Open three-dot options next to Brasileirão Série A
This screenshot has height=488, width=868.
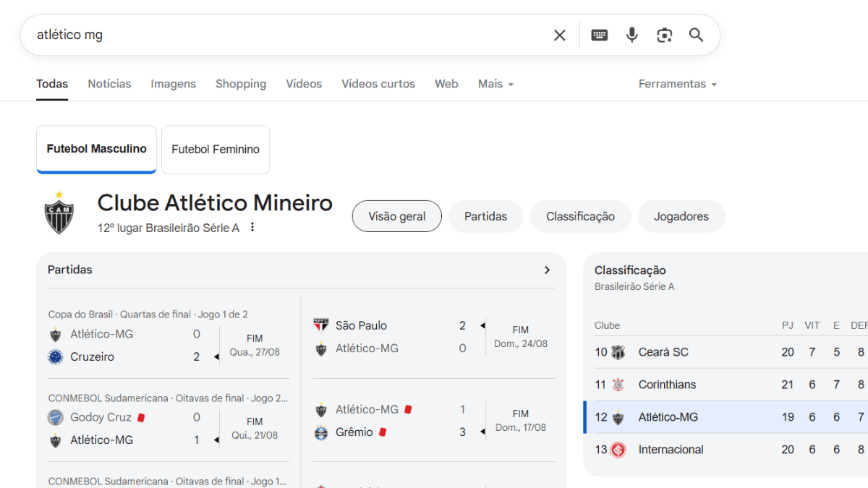point(252,228)
